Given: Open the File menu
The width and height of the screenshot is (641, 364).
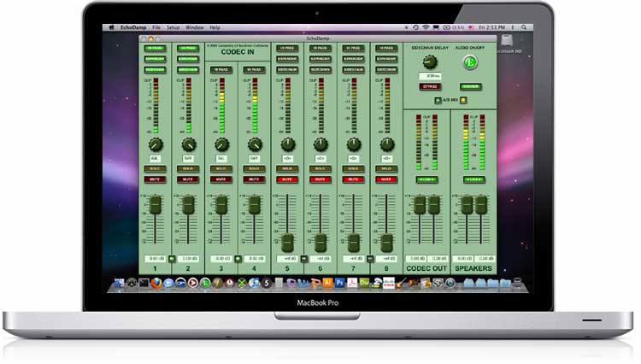Looking at the screenshot, I should coord(156,27).
